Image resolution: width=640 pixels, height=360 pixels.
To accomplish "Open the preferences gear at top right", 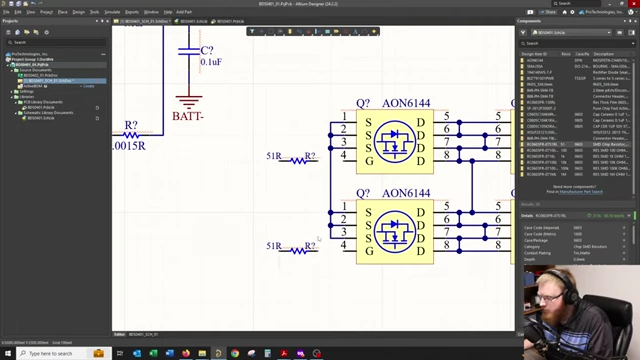I will point(572,12).
